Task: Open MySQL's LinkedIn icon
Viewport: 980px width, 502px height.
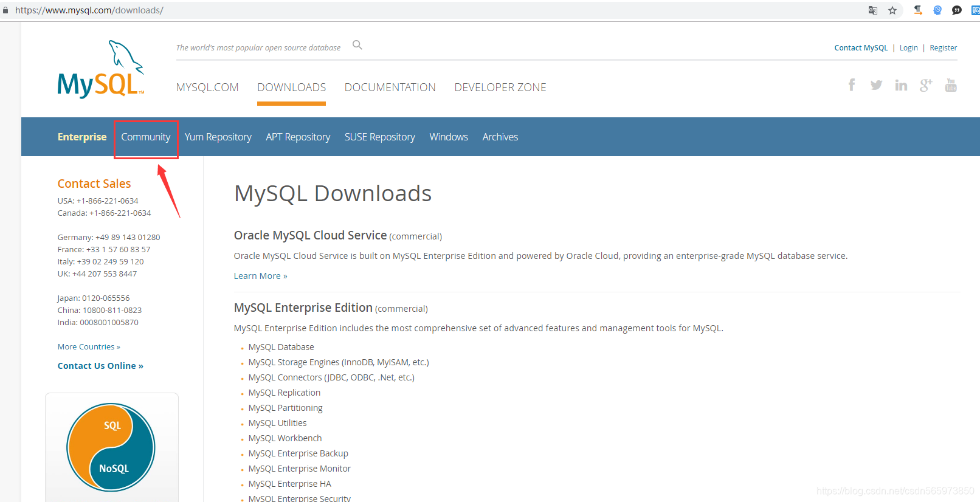Action: (901, 85)
